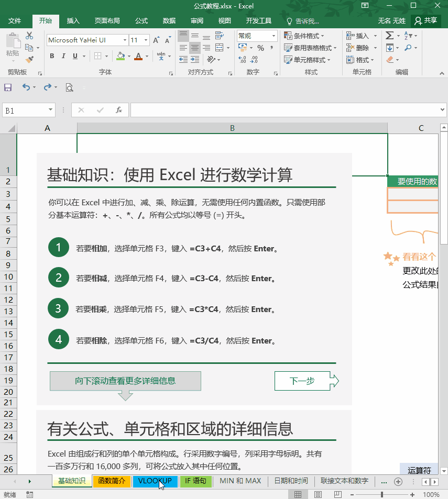Toggle Italic formatting

tap(63, 56)
